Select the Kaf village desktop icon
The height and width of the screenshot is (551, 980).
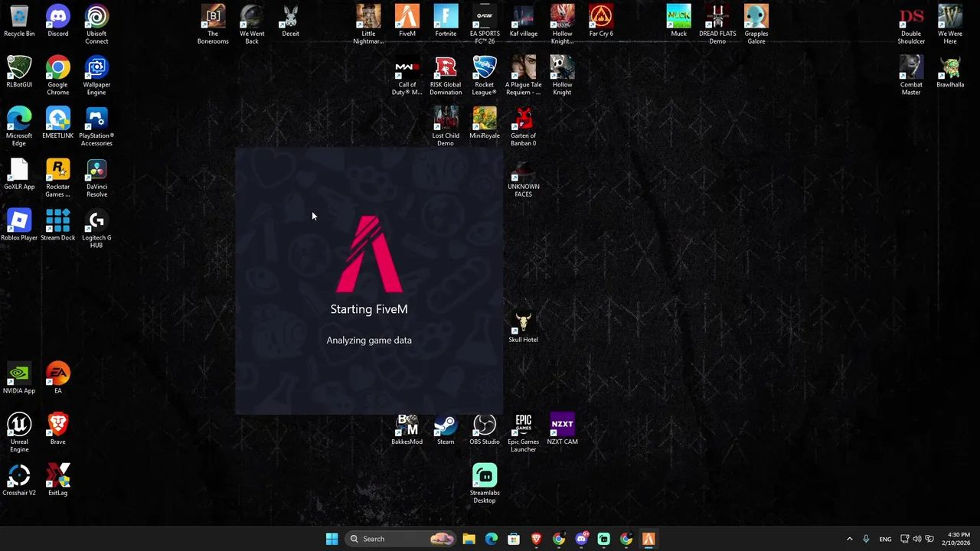523,21
